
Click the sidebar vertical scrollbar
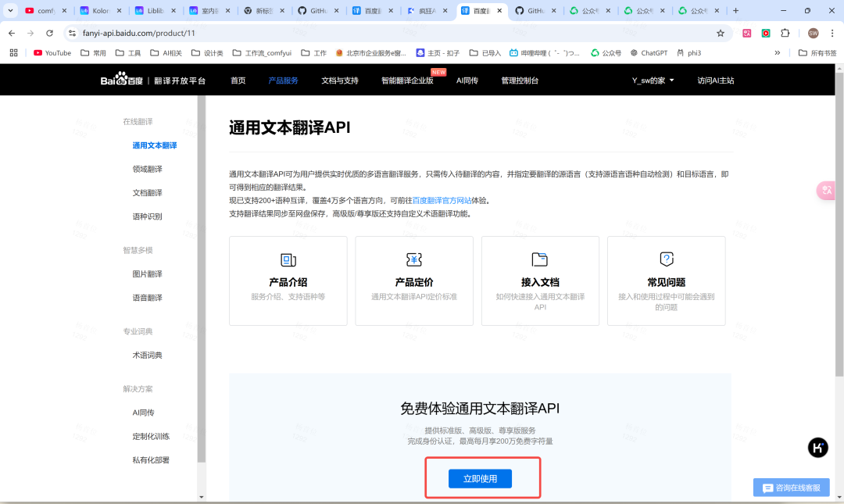click(x=202, y=279)
